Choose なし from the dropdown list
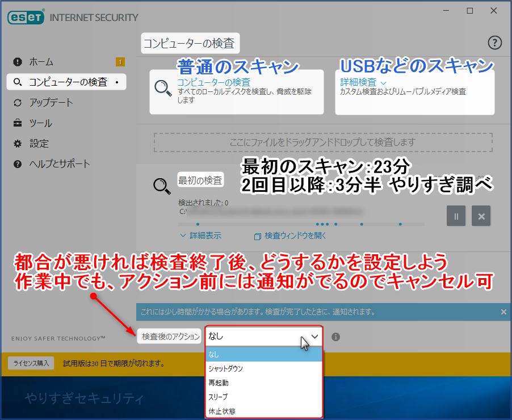Viewport: 512px width, 420px height. (x=264, y=354)
